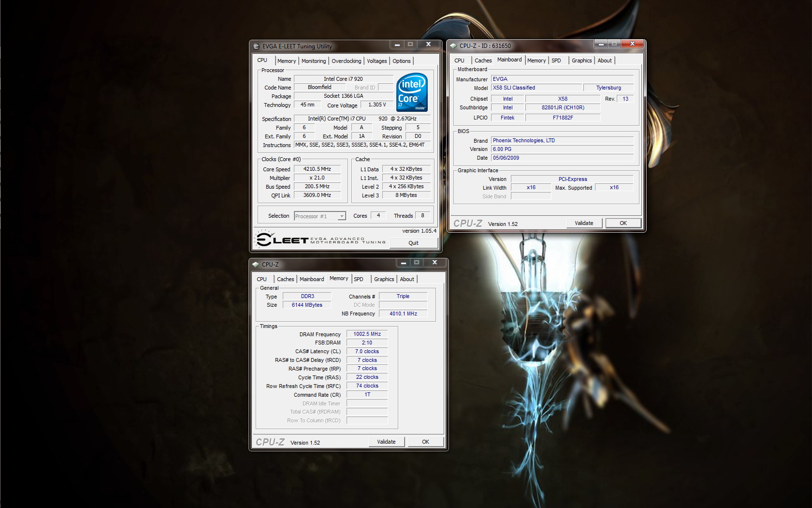The width and height of the screenshot is (812, 508).
Task: Click the Threads value 8
Action: pyautogui.click(x=422, y=216)
